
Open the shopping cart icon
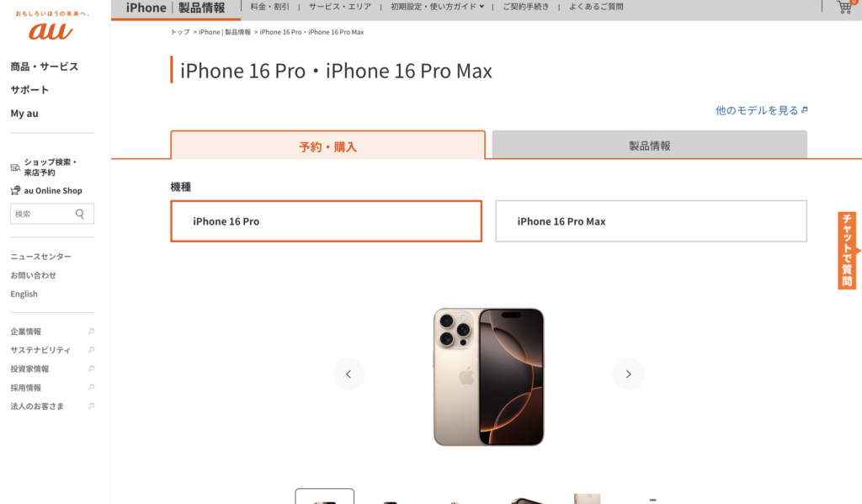844,7
